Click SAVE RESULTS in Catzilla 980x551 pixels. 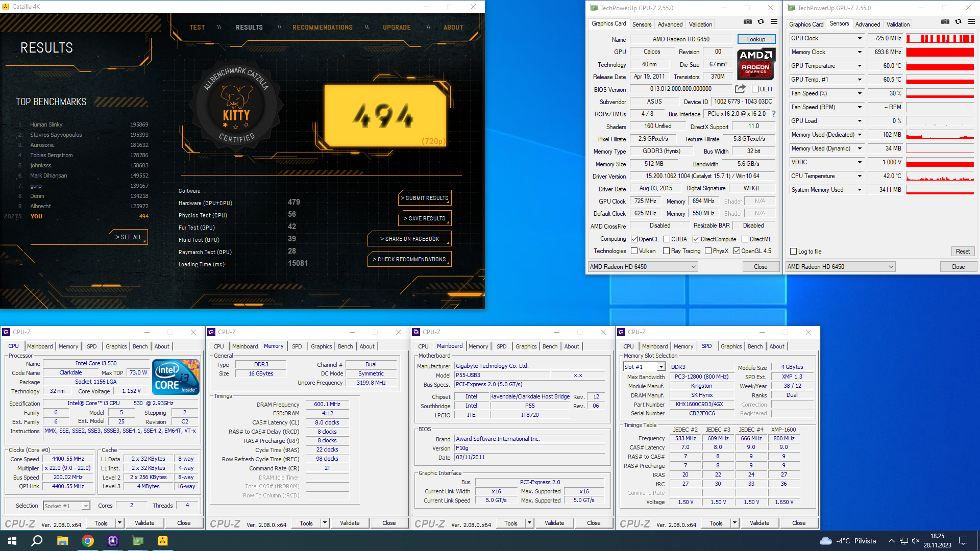[x=425, y=218]
